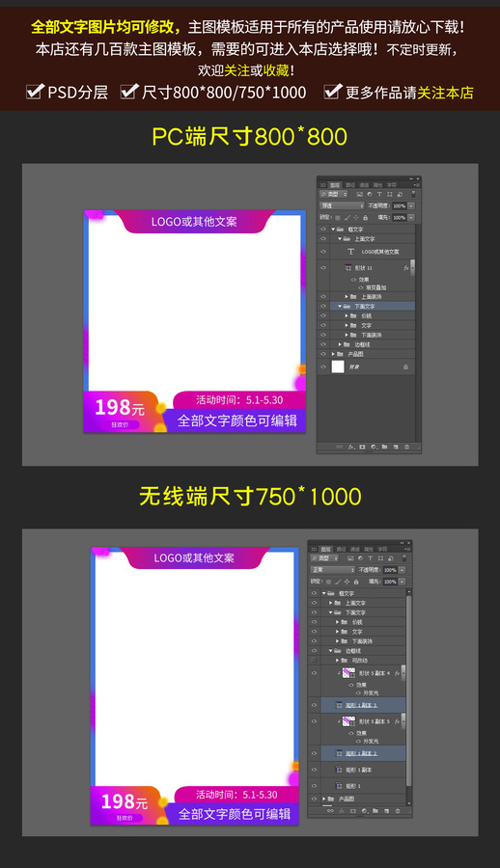Collapse the 框文字 group in 800*800 panel
This screenshot has width=500, height=868.
(x=333, y=229)
